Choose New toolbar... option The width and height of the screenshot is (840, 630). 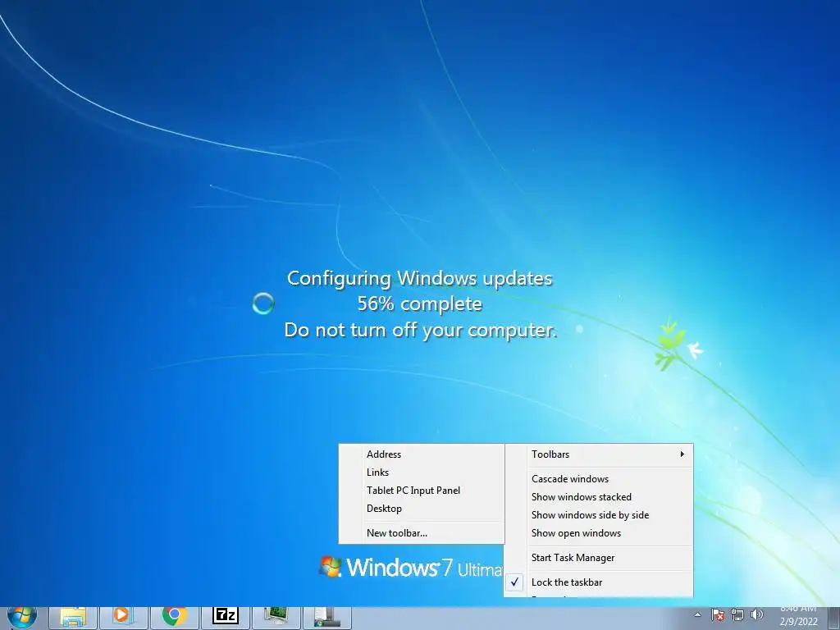pos(422,533)
